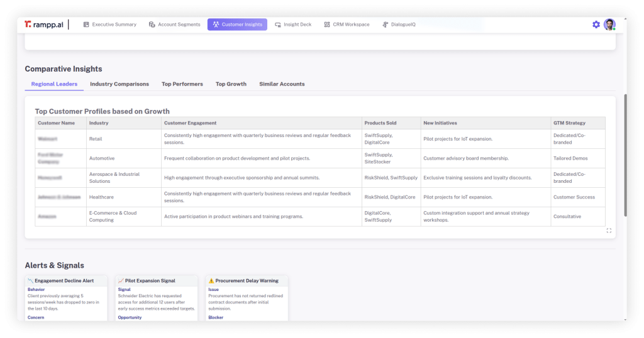Select the Regional Leaders tab
This screenshot has width=644, height=338.
click(x=54, y=84)
